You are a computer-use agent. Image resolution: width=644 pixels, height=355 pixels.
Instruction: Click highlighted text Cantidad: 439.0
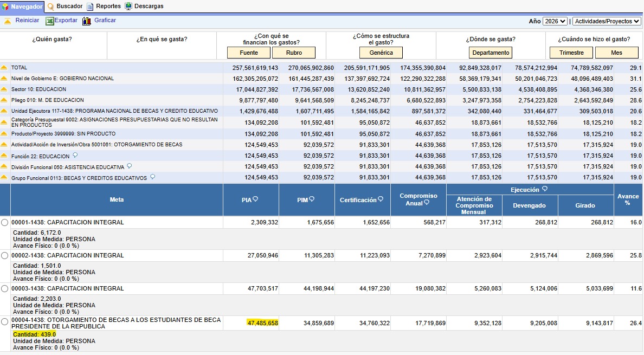[x=35, y=334]
